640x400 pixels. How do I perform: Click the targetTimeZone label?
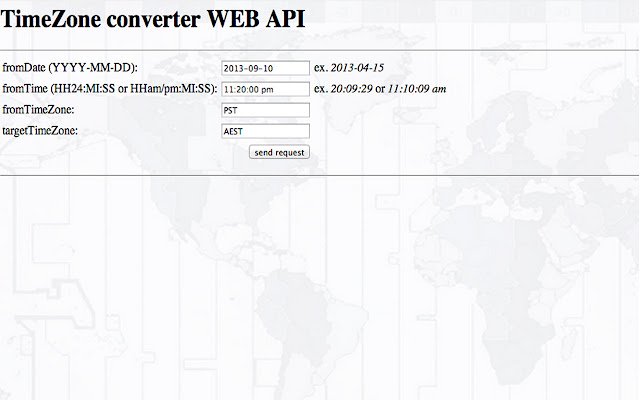coord(40,131)
